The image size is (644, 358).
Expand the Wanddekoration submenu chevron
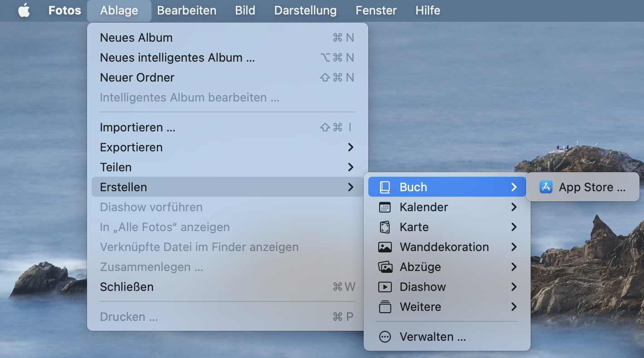coord(513,247)
